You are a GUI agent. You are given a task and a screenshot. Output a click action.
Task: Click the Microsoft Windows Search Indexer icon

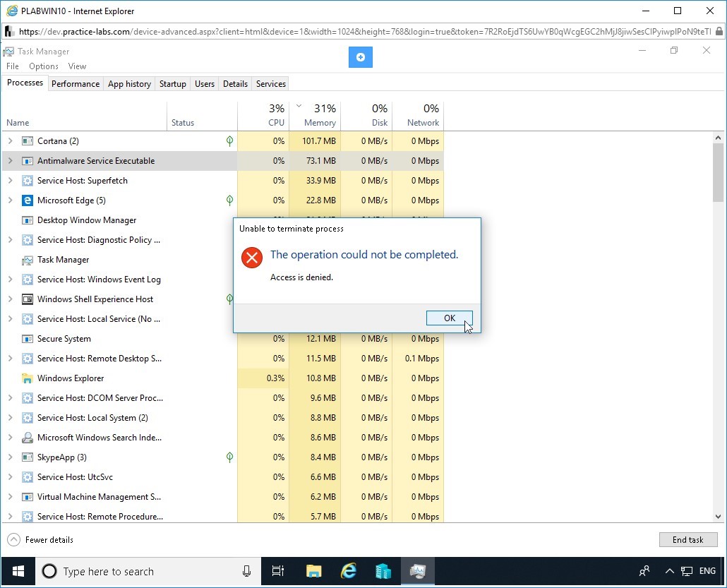coord(28,437)
